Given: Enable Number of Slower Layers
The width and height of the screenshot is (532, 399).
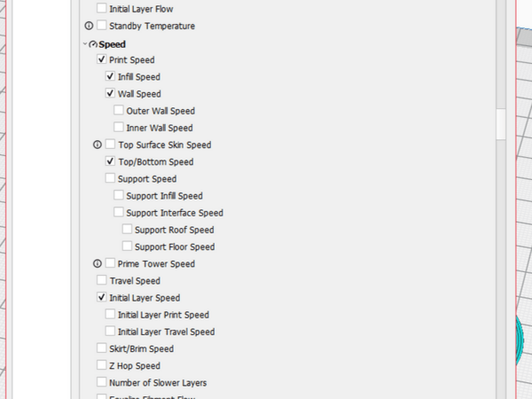Looking at the screenshot, I should point(101,383).
